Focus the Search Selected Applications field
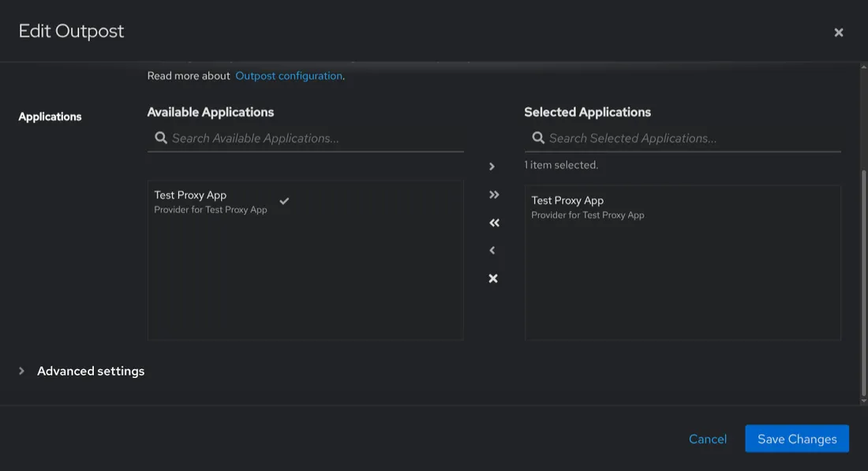868x471 pixels. (x=683, y=138)
